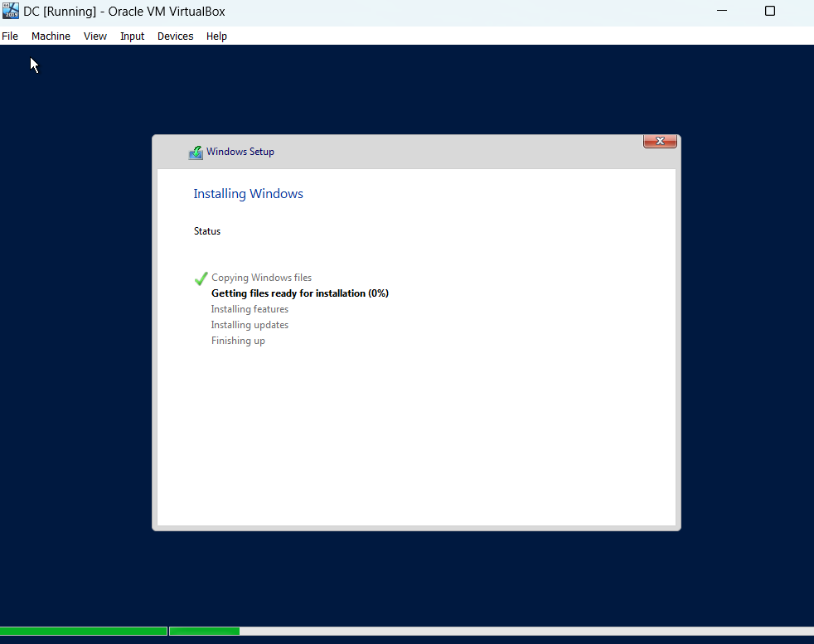814x644 pixels.
Task: Click the VirtualBox DC window title icon
Action: [x=11, y=11]
